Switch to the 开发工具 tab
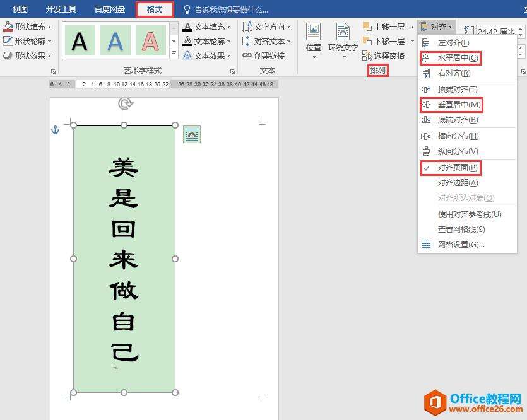The image size is (527, 420). (61, 9)
